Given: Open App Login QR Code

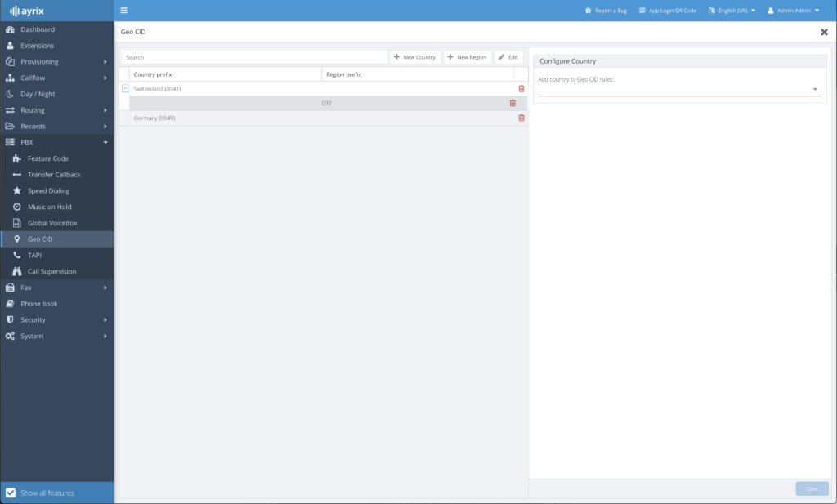Looking at the screenshot, I should coord(667,11).
